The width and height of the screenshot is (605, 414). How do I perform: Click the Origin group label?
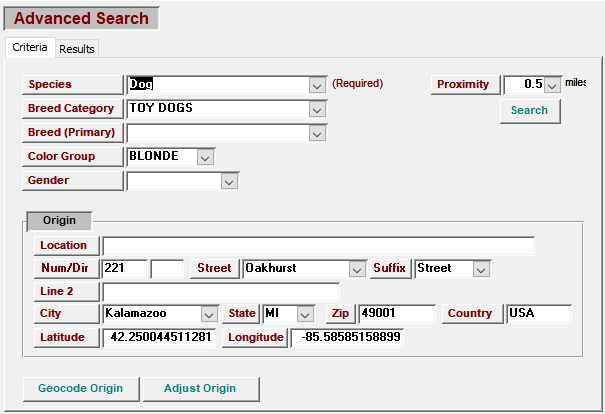[x=59, y=221]
